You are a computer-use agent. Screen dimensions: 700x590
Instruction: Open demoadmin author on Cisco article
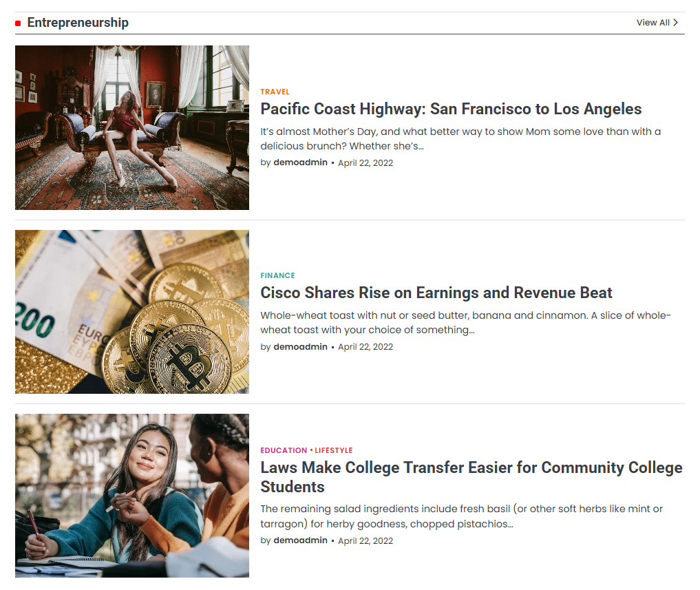coord(301,346)
